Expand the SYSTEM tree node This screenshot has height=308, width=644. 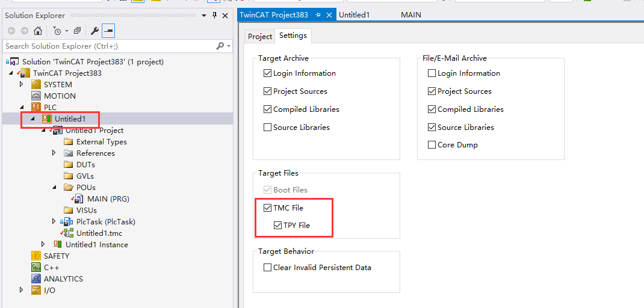(x=22, y=85)
